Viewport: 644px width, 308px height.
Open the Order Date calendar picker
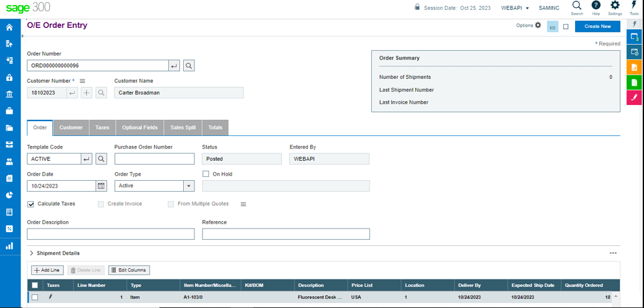coord(101,186)
